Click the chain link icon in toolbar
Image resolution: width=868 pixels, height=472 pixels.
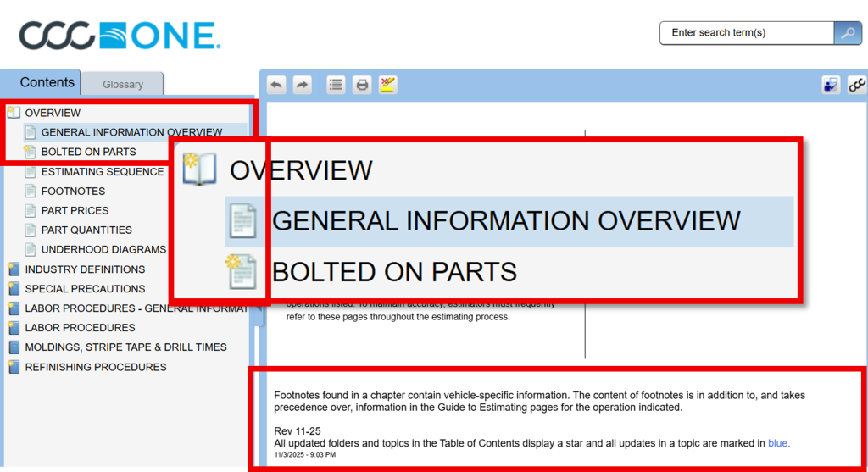pyautogui.click(x=857, y=85)
